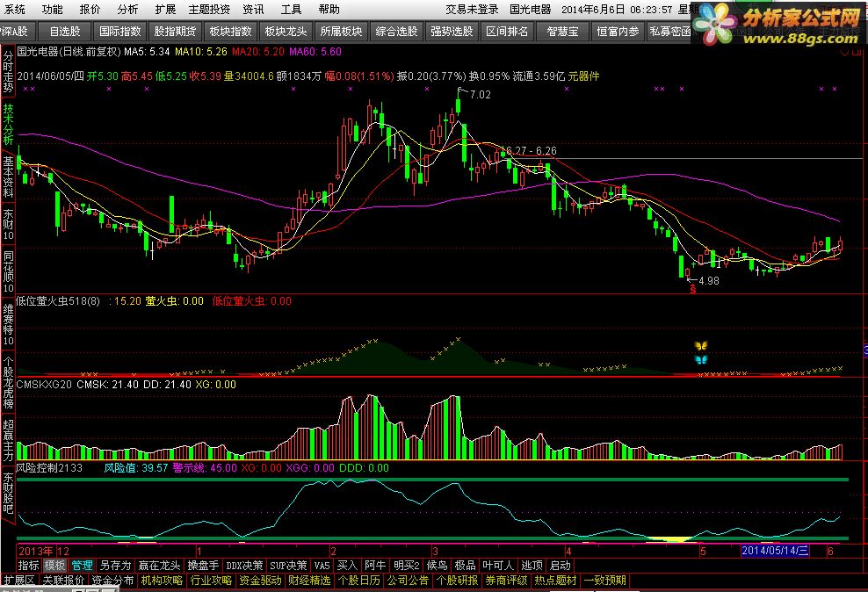
Task: Click the 区间排名 toolbar button
Action: pos(508,32)
